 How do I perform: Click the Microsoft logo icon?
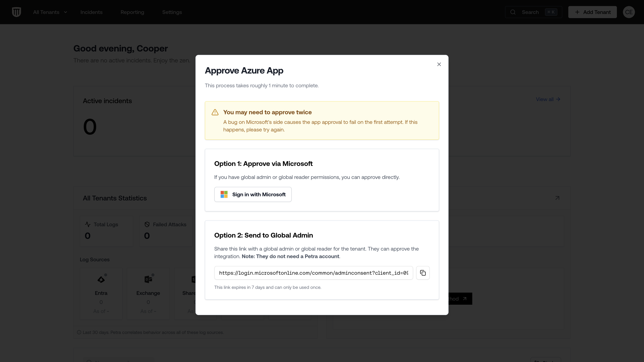point(224,195)
